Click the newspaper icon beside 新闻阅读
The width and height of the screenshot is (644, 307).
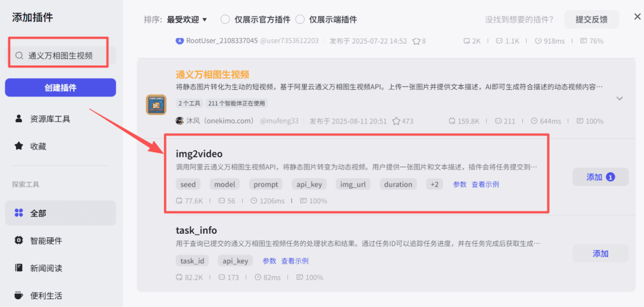pos(18,268)
